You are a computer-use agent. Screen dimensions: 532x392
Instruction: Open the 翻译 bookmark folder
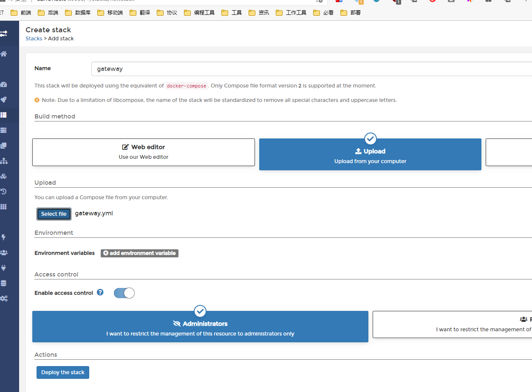[x=140, y=13]
